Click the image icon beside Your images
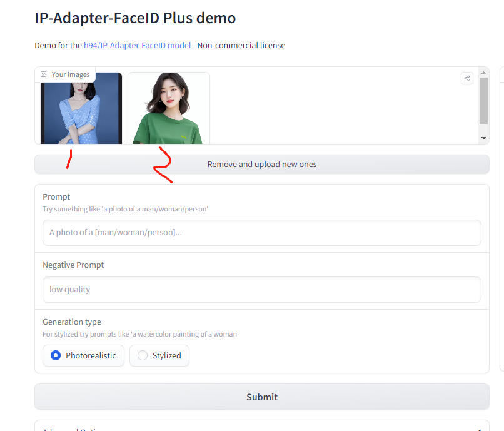This screenshot has width=504, height=431. tap(43, 74)
